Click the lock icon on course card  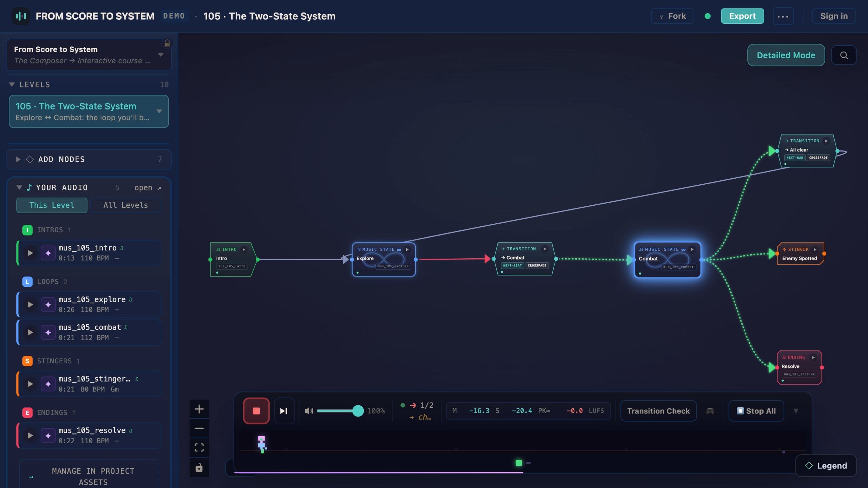(x=167, y=43)
